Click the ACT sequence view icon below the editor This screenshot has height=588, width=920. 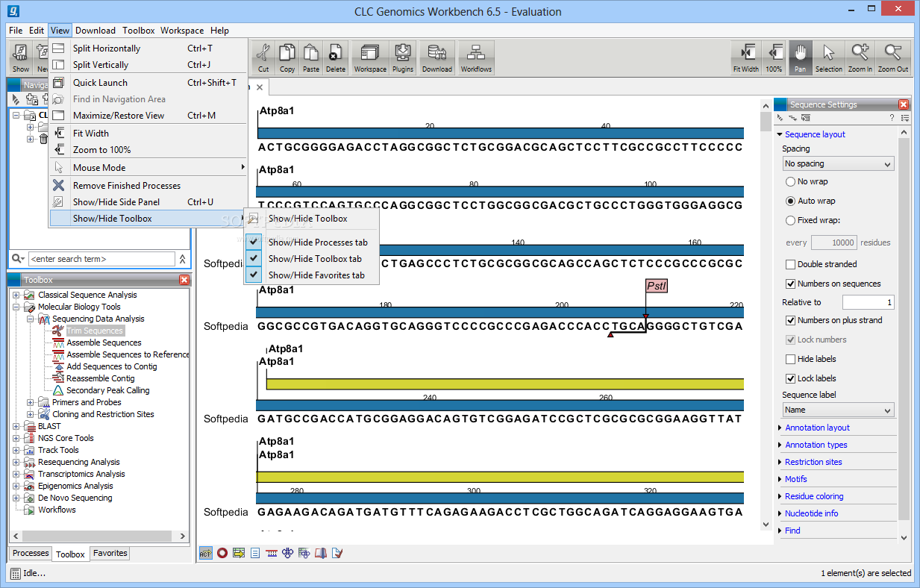tap(205, 553)
